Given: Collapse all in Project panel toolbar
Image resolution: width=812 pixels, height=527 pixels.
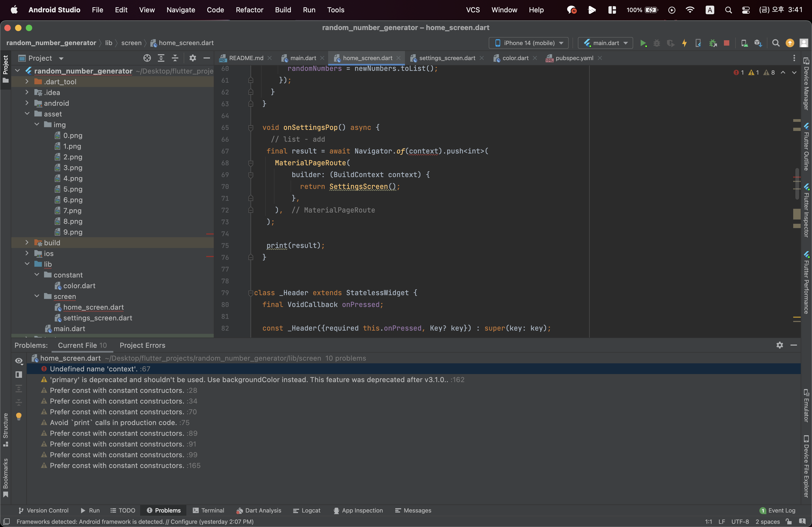Looking at the screenshot, I should (x=175, y=58).
